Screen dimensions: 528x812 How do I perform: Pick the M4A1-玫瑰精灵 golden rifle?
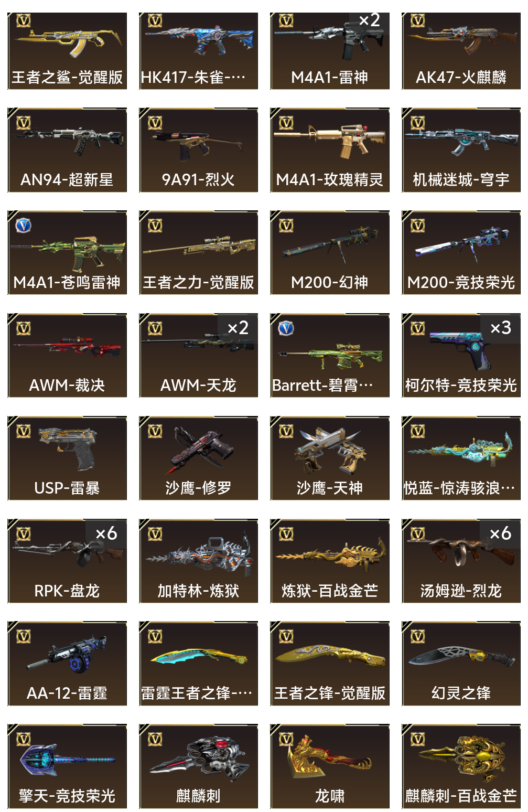point(330,140)
